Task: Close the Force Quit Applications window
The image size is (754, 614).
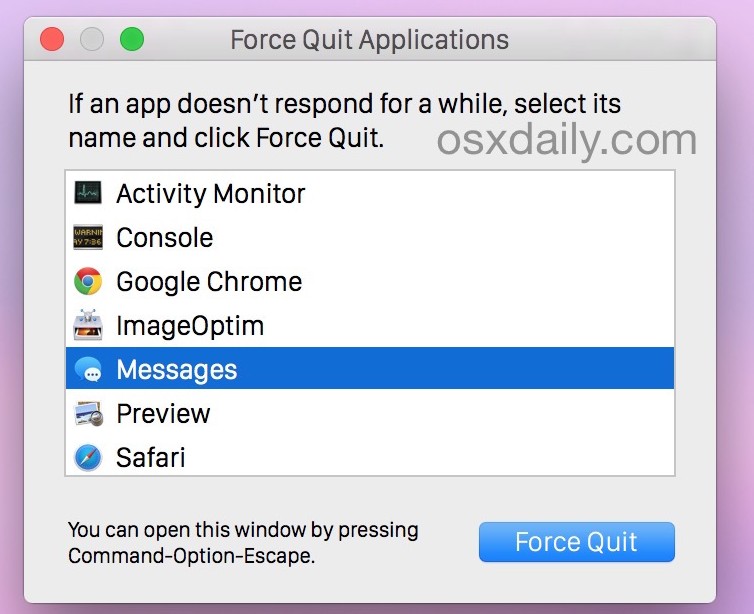Action: 52,40
